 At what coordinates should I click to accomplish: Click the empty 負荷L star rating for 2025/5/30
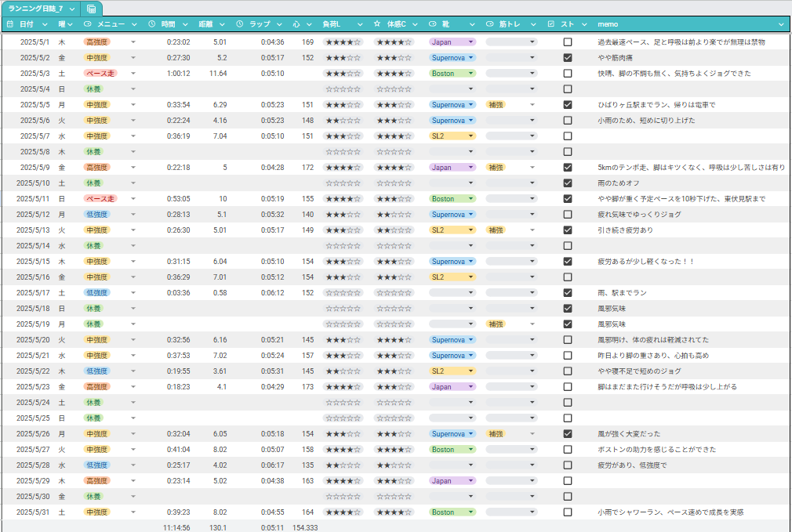[x=343, y=496]
